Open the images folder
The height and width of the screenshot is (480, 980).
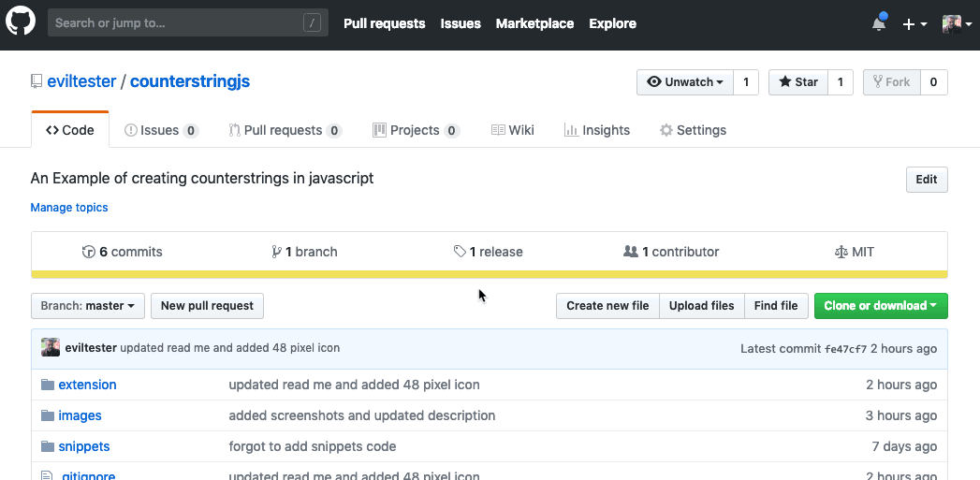[80, 415]
